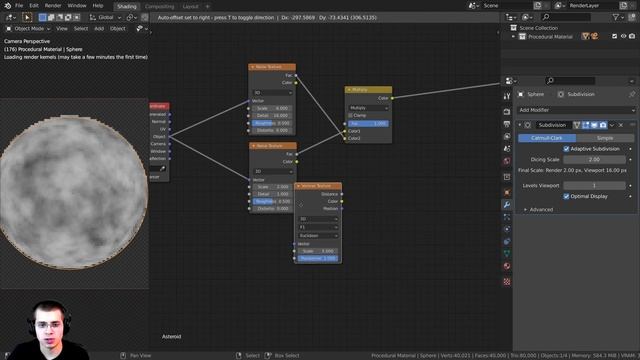Disable Procedural Material in renders camera icon
This screenshot has height=360, width=640.
pyautogui.click(x=632, y=36)
